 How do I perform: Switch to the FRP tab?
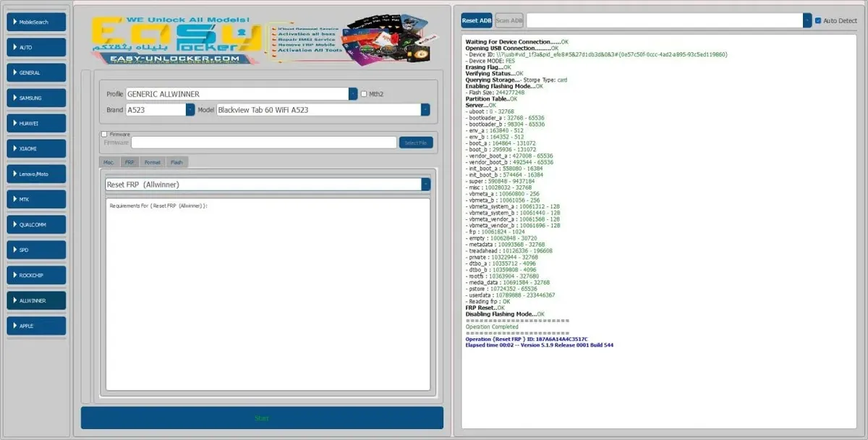(x=129, y=163)
